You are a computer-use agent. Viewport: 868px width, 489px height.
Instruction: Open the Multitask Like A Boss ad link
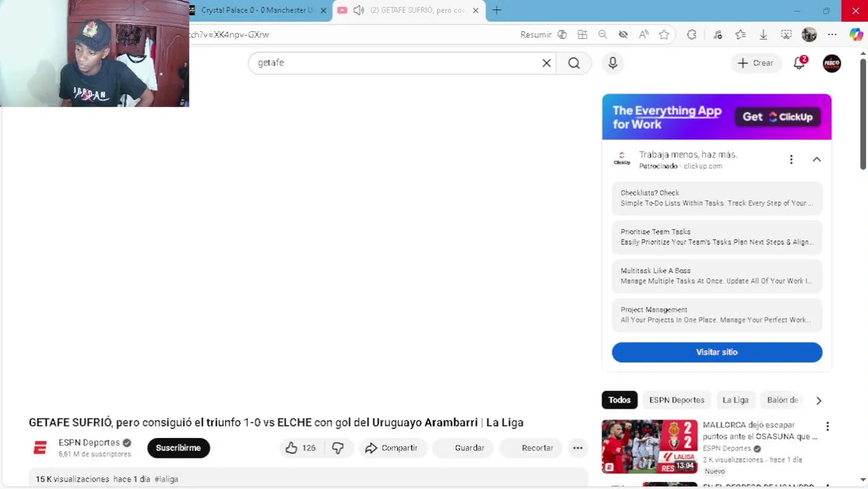point(717,276)
